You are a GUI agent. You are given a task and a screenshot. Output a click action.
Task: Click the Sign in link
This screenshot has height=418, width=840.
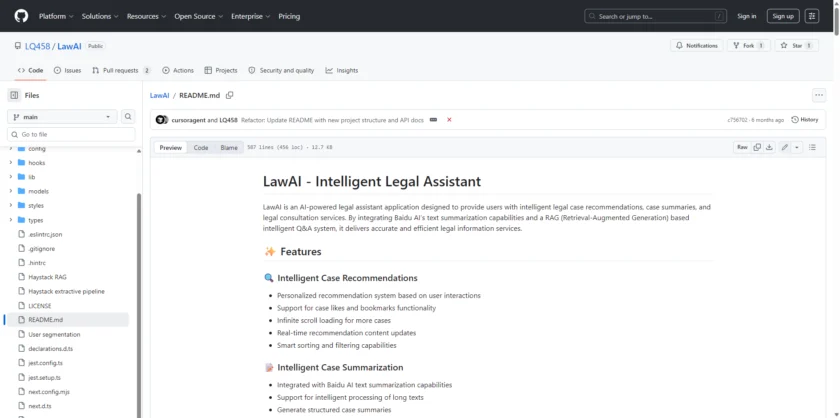[746, 16]
